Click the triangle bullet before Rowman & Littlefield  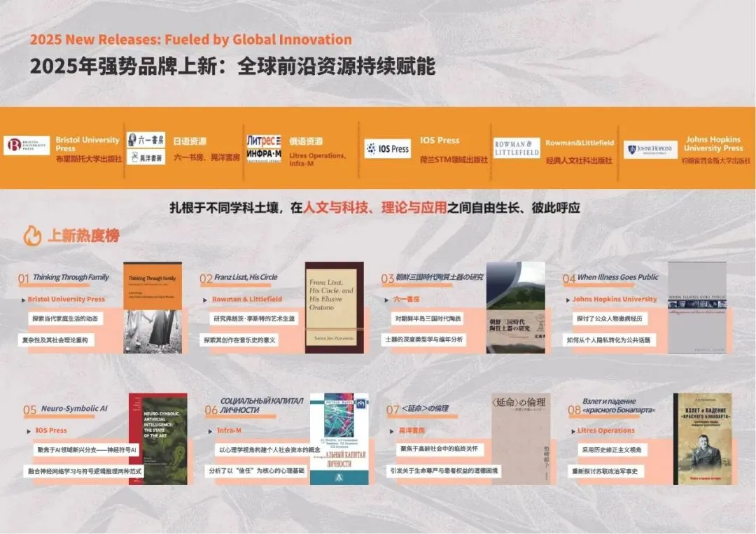point(205,300)
